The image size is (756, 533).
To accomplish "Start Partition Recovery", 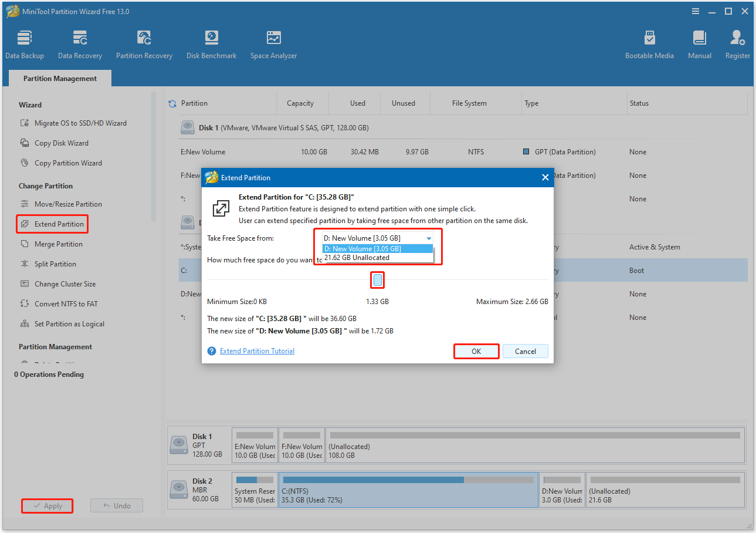I will [x=144, y=44].
